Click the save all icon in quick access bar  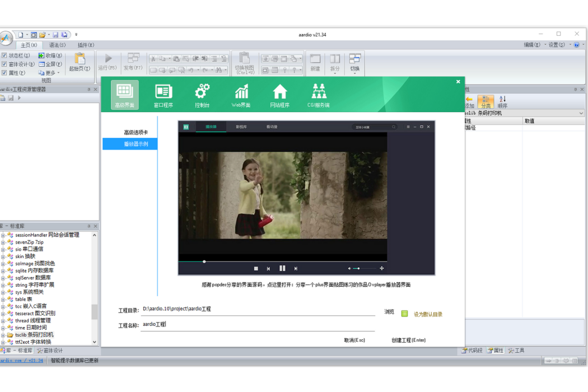click(64, 35)
